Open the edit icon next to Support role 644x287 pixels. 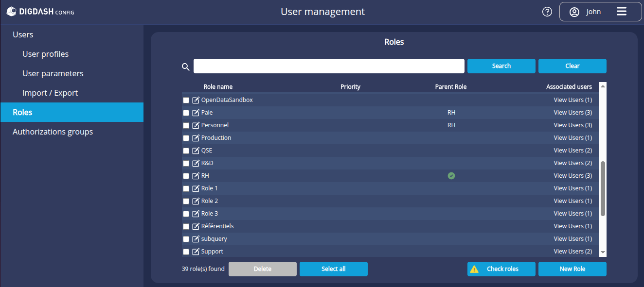[x=195, y=251]
